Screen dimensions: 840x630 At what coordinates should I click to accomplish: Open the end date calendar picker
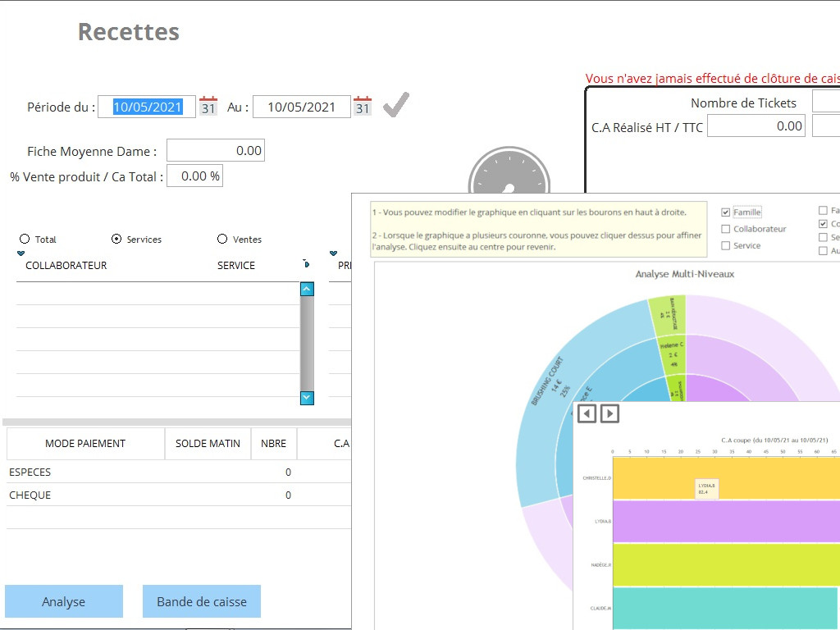(x=363, y=106)
